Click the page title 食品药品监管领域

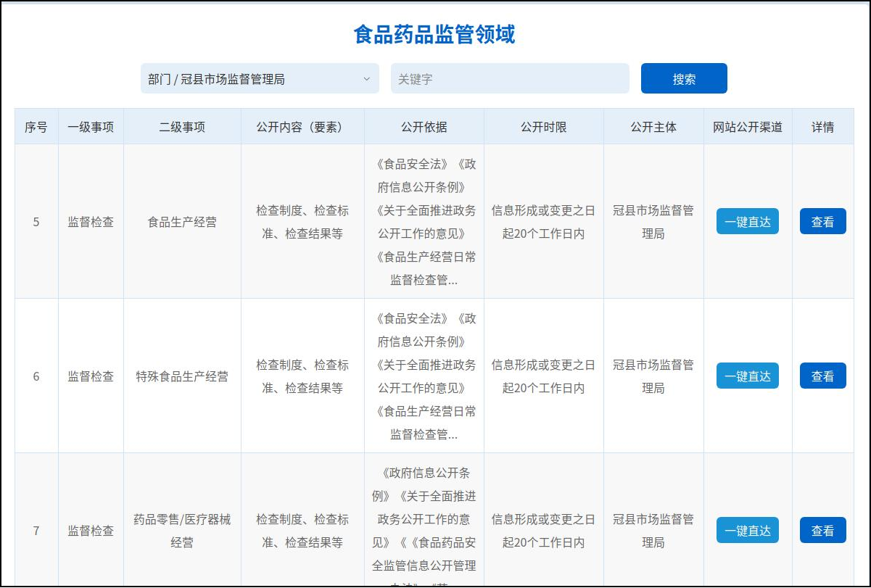tap(434, 34)
